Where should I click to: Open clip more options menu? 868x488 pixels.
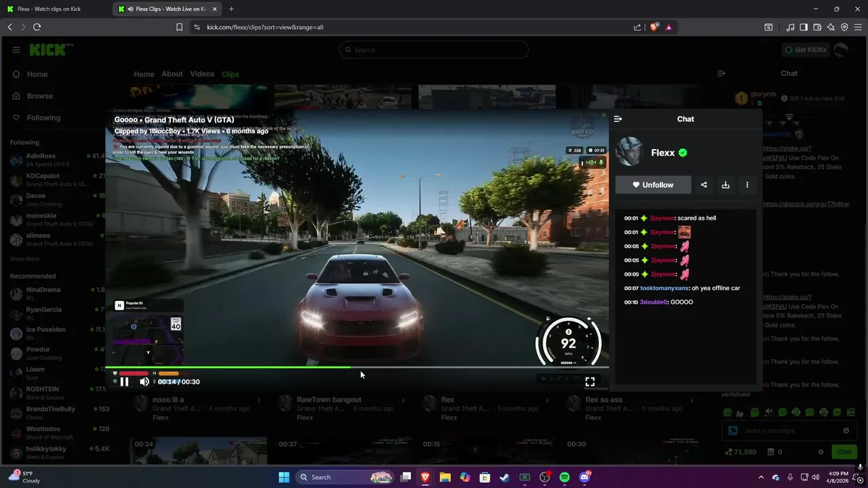coord(747,184)
